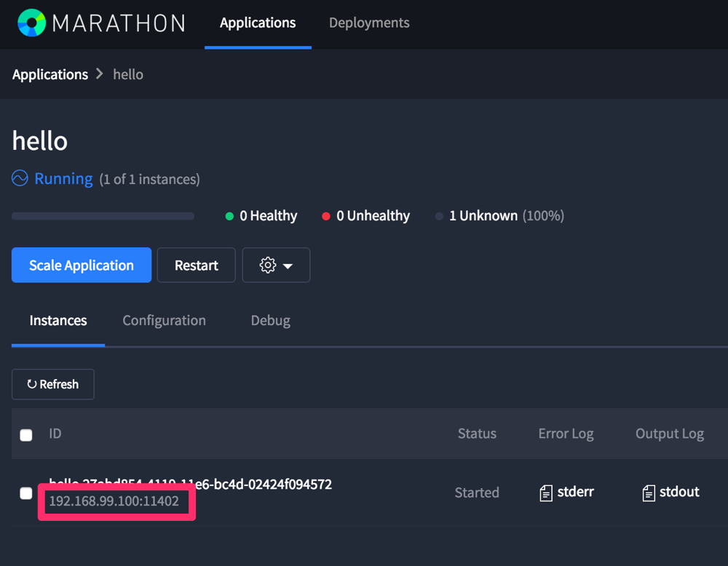728x566 pixels.
Task: Click the breadcrumb chevron separator
Action: [99, 73]
